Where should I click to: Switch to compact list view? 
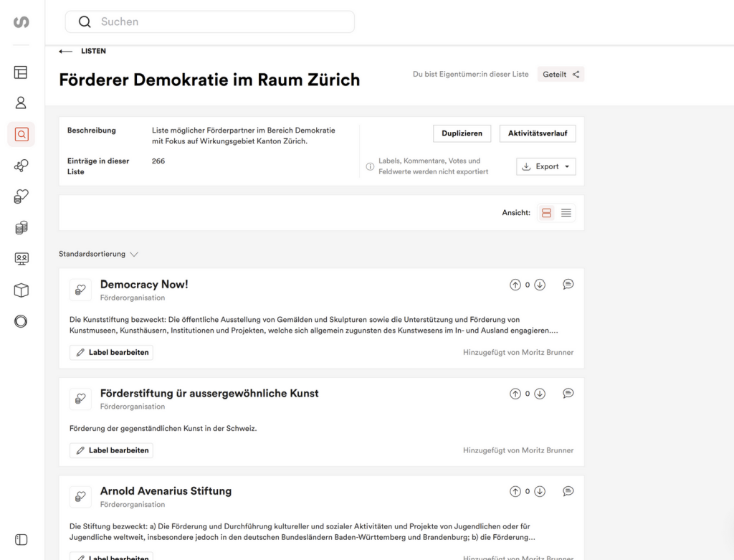tap(566, 213)
